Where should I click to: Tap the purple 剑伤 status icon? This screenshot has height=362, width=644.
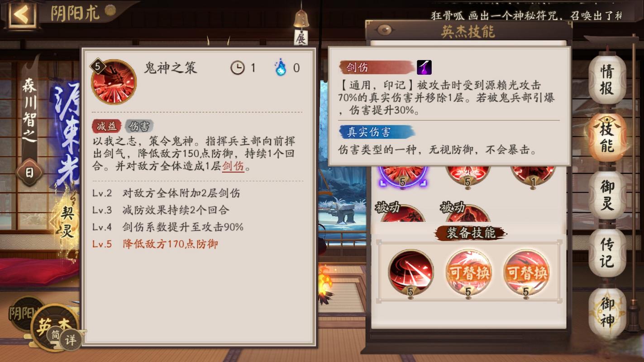pos(424,67)
